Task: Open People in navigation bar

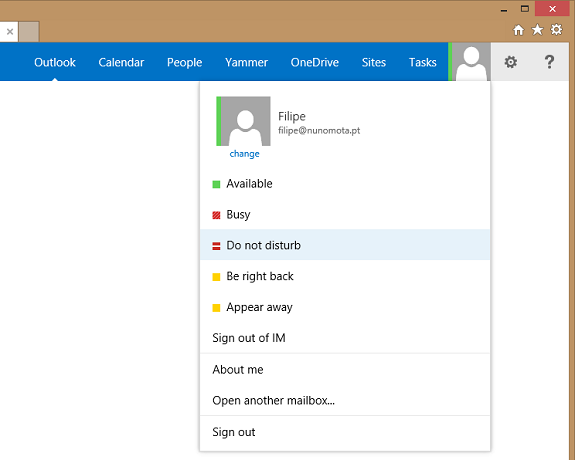Action: pos(184,62)
